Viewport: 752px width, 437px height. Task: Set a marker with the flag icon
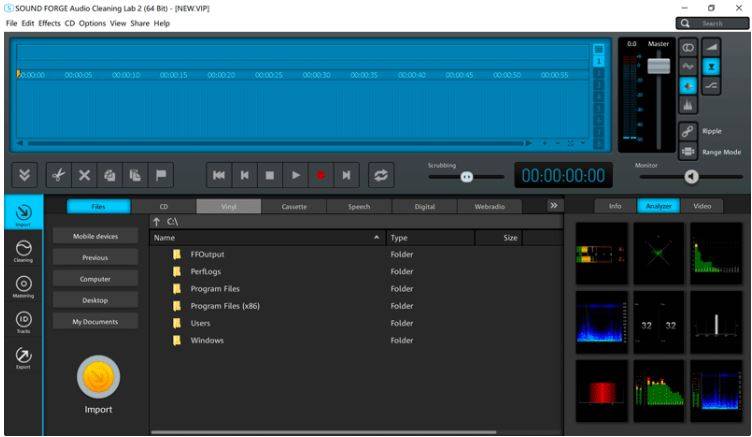click(x=161, y=175)
